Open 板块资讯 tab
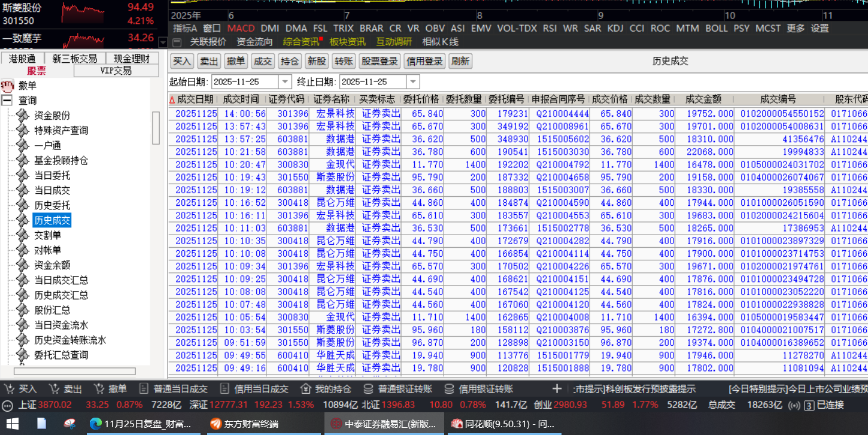Image resolution: width=868 pixels, height=435 pixels. (347, 42)
